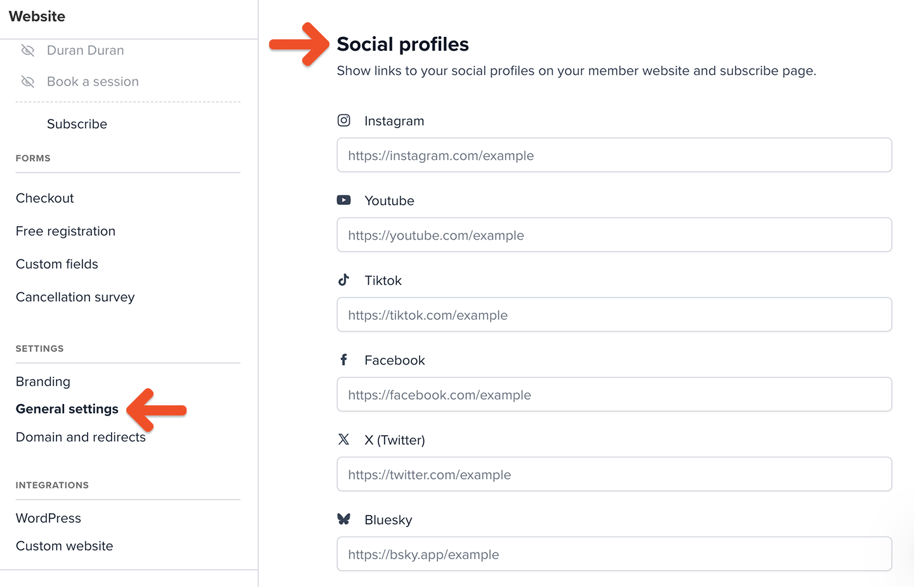Viewport: 914px width, 588px height.
Task: Open General settings
Action: point(67,408)
